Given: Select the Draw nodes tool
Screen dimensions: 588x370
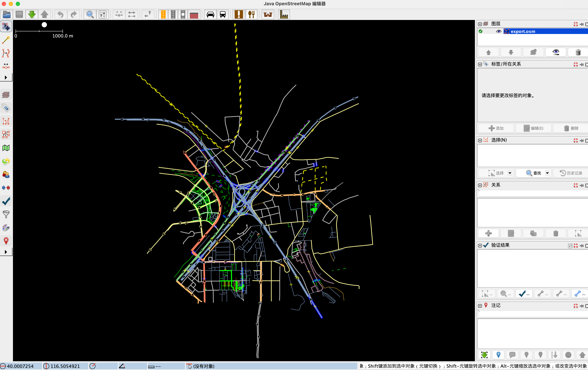Looking at the screenshot, I should pos(6,40).
